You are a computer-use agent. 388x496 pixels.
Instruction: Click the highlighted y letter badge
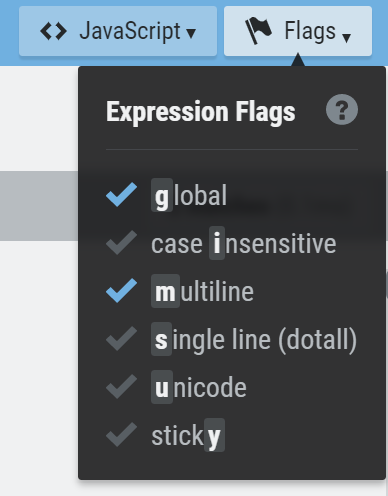[214, 435]
